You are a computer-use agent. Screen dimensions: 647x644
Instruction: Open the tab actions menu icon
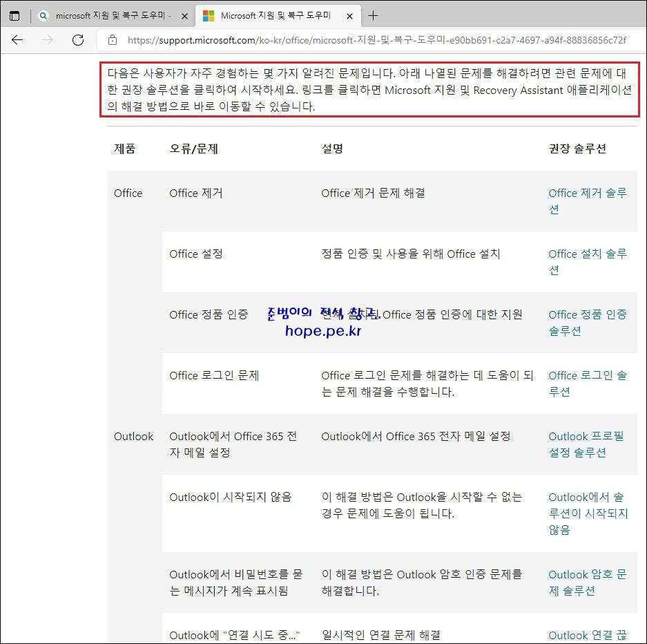tap(15, 16)
